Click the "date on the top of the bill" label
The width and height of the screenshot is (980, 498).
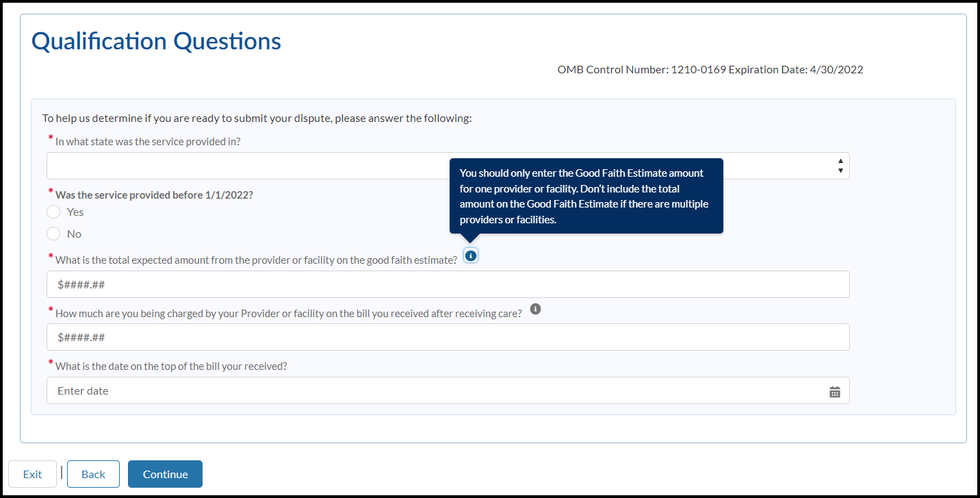coord(171,366)
